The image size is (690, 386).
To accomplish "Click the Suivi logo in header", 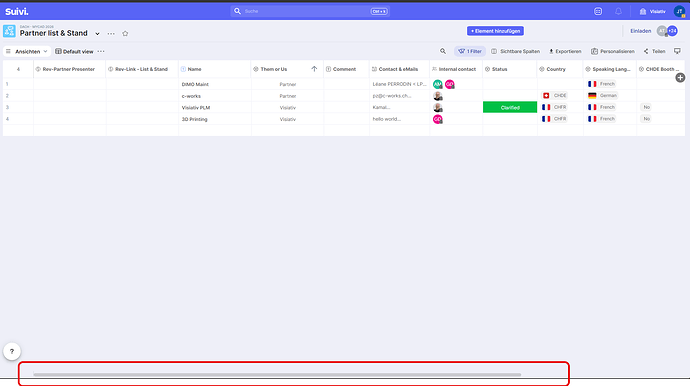I will (17, 11).
